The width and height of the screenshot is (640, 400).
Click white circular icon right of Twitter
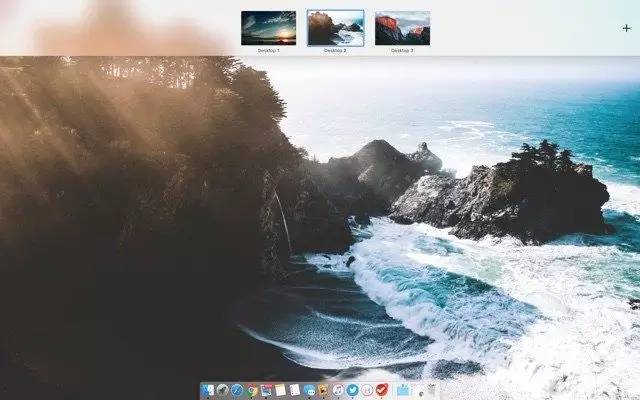[368, 390]
